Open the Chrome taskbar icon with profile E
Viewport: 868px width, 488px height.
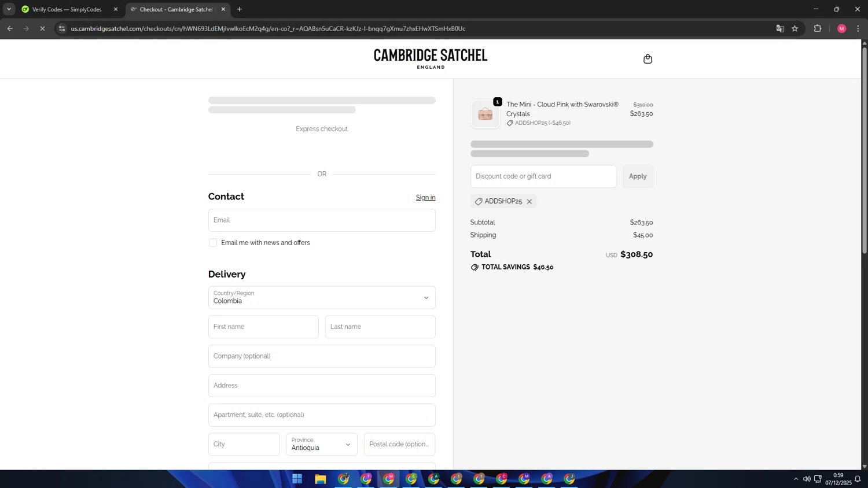coord(411,479)
